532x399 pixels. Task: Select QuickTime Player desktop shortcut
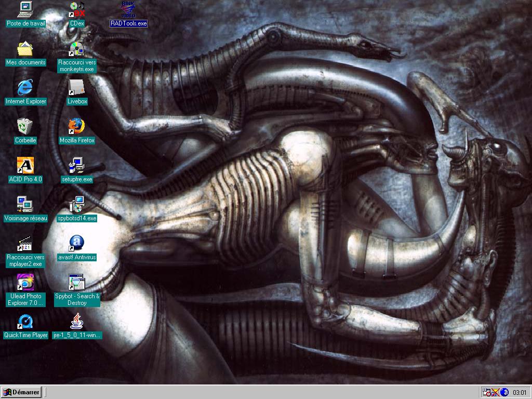pos(25,322)
